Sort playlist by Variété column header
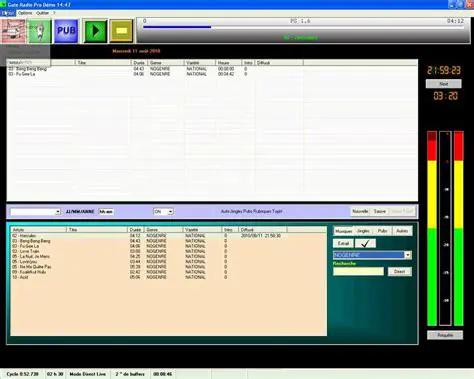This screenshot has width=474, height=379. pyautogui.click(x=199, y=63)
